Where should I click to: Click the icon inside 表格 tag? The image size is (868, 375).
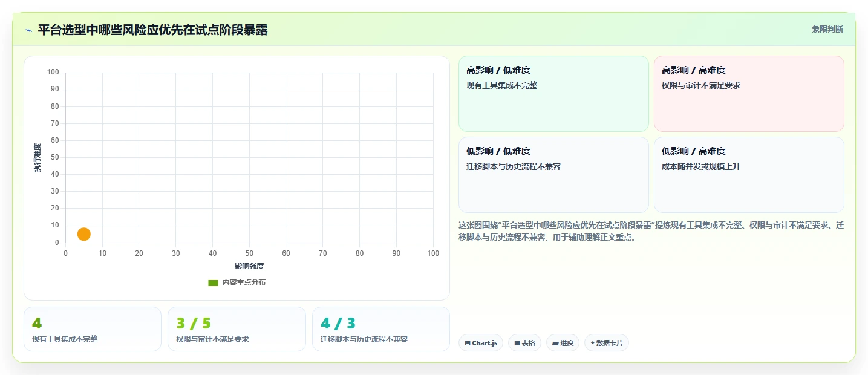tap(517, 344)
